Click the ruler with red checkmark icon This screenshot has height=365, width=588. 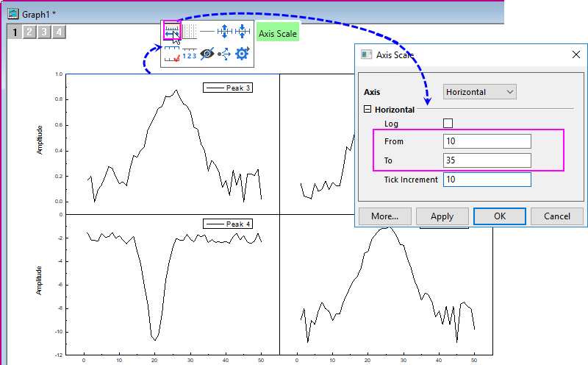(x=172, y=54)
